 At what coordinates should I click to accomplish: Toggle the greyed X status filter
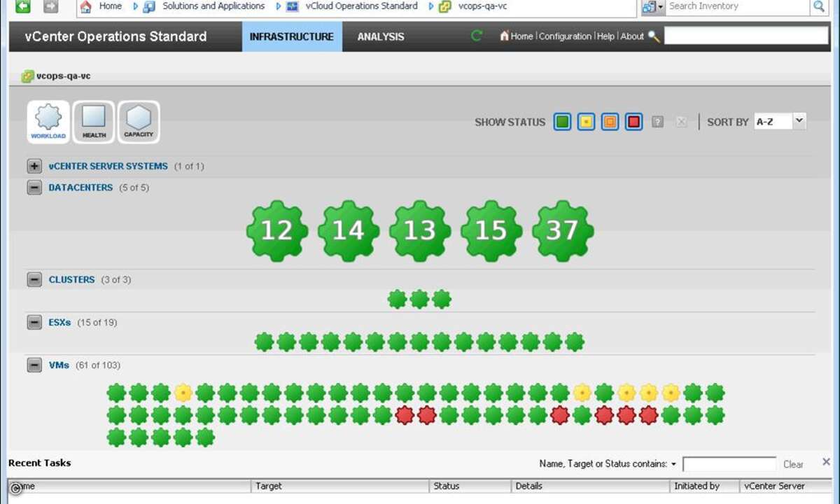(681, 122)
